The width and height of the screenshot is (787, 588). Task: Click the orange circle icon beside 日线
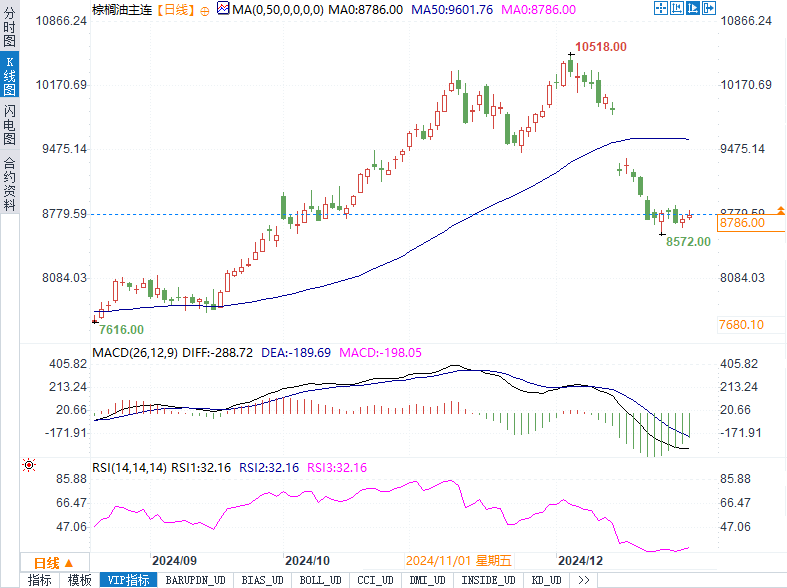tap(205, 9)
